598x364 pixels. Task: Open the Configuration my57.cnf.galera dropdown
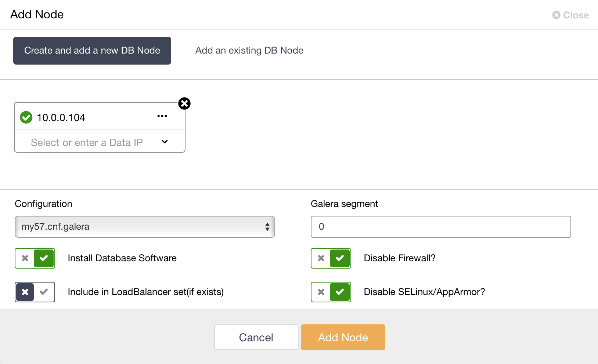[x=145, y=227]
